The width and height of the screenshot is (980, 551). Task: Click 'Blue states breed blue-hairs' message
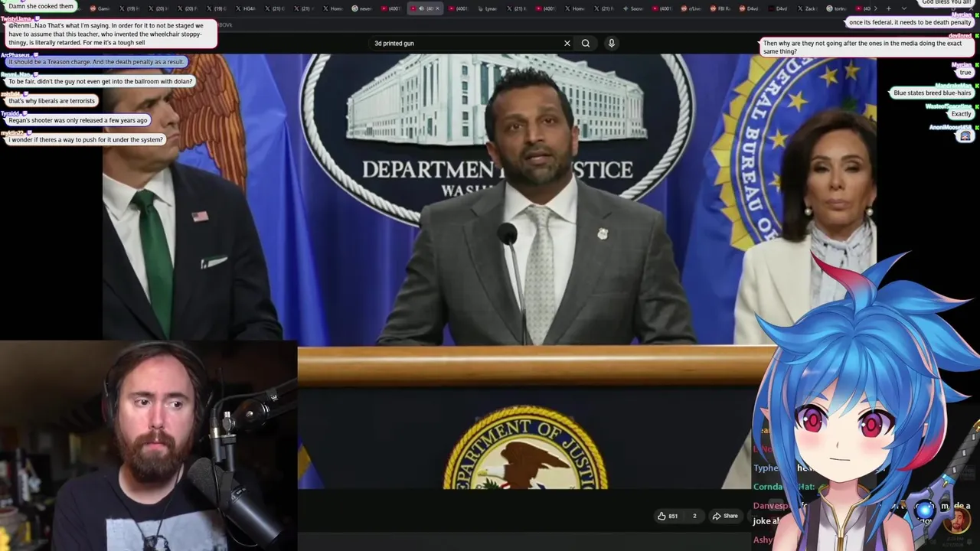click(x=932, y=93)
